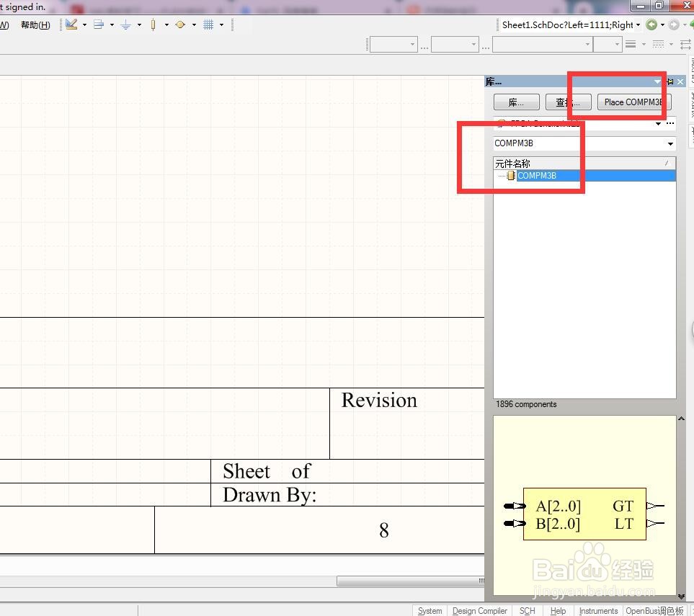Click the 库... Libraries button
694x616 pixels.
[516, 102]
